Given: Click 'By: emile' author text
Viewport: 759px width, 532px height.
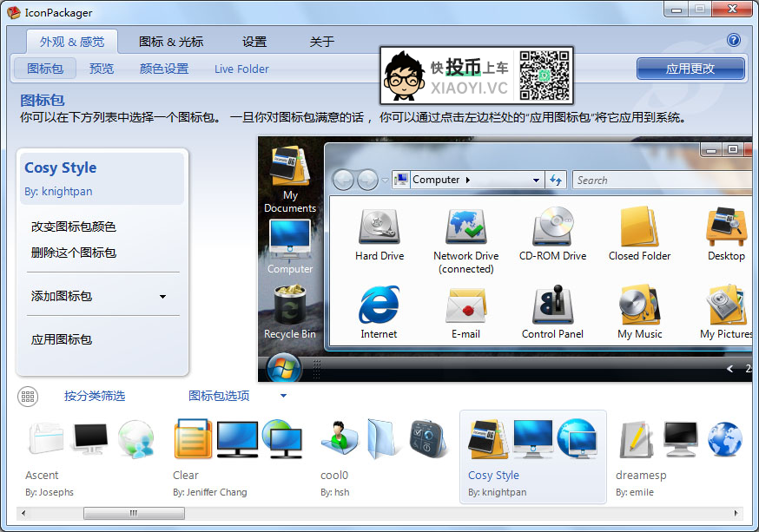Looking at the screenshot, I should click(x=635, y=492).
